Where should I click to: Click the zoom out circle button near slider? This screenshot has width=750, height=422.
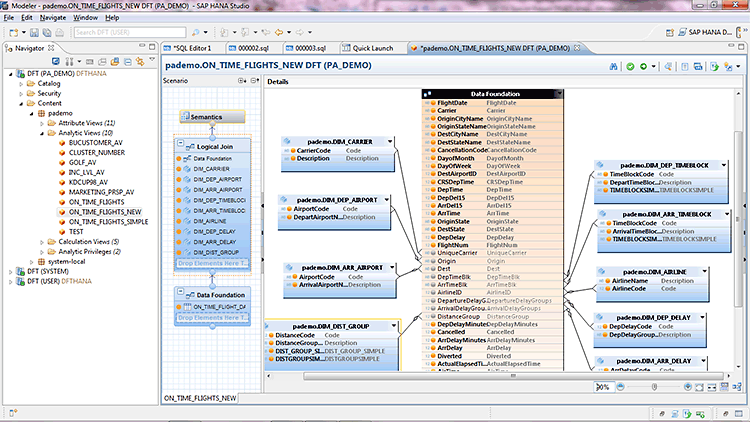point(620,387)
